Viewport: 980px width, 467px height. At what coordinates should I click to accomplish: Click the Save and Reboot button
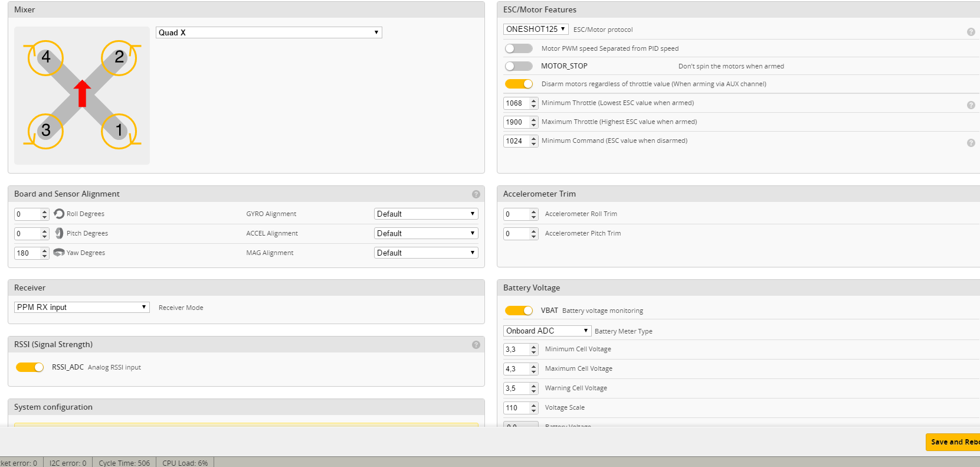[953, 442]
